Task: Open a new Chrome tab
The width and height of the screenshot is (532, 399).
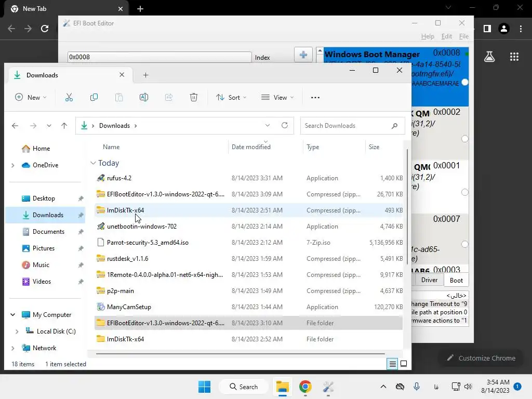Action: [140, 9]
